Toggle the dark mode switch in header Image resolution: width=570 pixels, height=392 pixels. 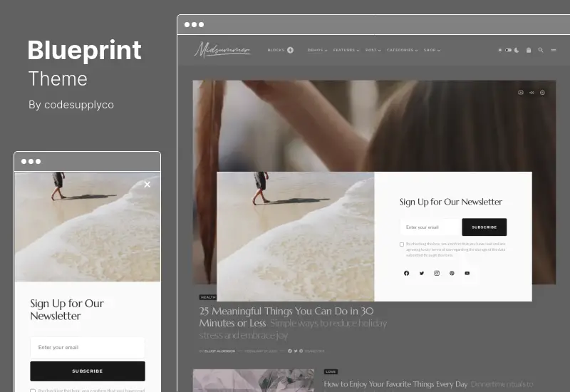pyautogui.click(x=508, y=50)
